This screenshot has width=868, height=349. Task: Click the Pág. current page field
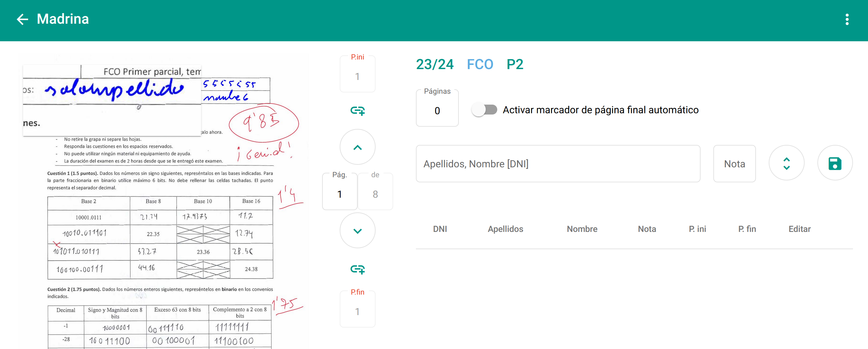[x=339, y=194]
